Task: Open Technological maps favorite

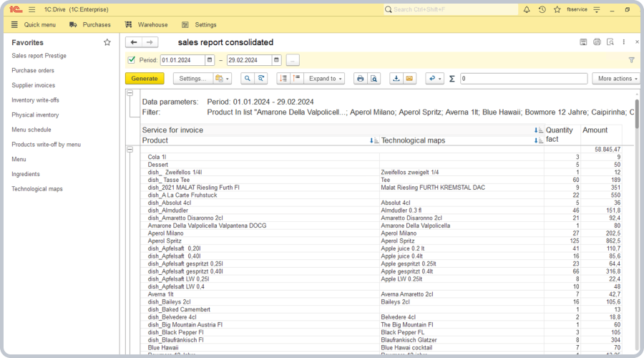Action: (37, 188)
